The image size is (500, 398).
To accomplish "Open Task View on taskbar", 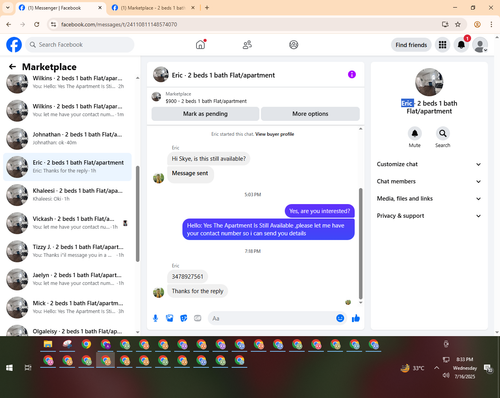I will [x=28, y=368].
